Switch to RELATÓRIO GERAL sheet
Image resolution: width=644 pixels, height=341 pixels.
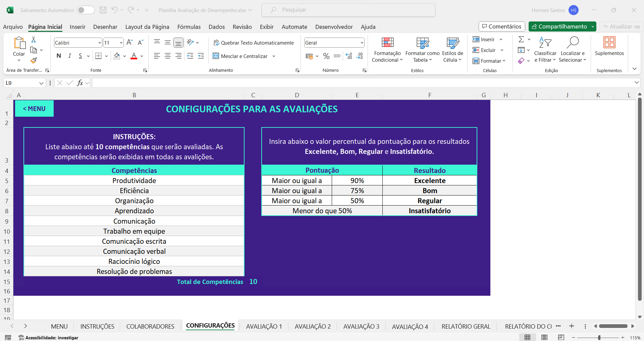click(x=466, y=326)
